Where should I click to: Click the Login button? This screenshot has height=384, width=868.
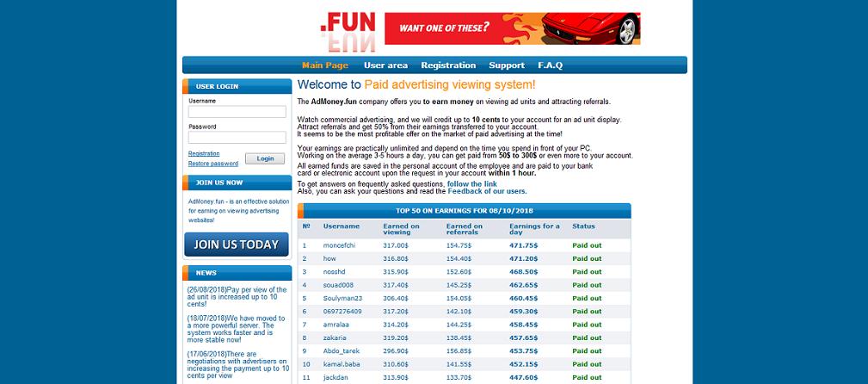click(x=265, y=158)
